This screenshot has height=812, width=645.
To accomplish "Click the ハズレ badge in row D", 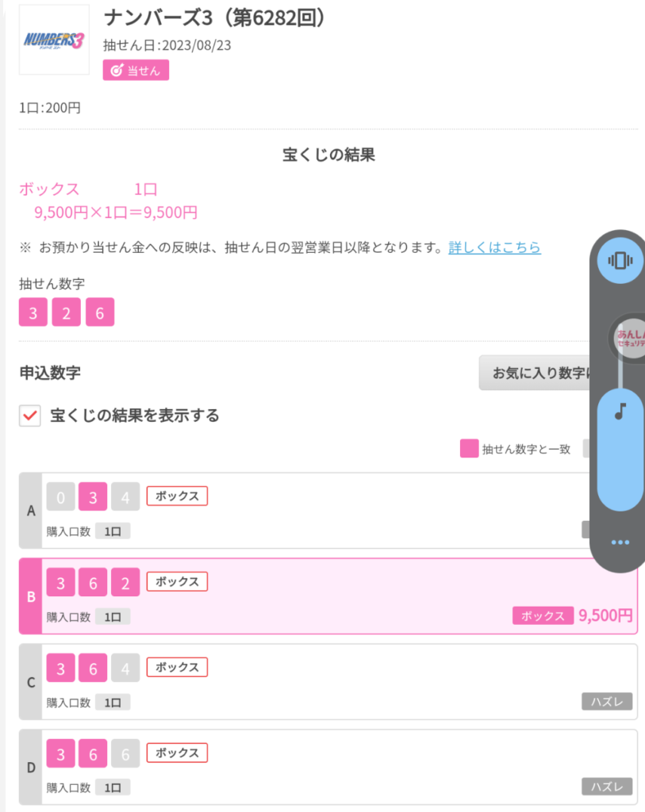I will [x=607, y=787].
